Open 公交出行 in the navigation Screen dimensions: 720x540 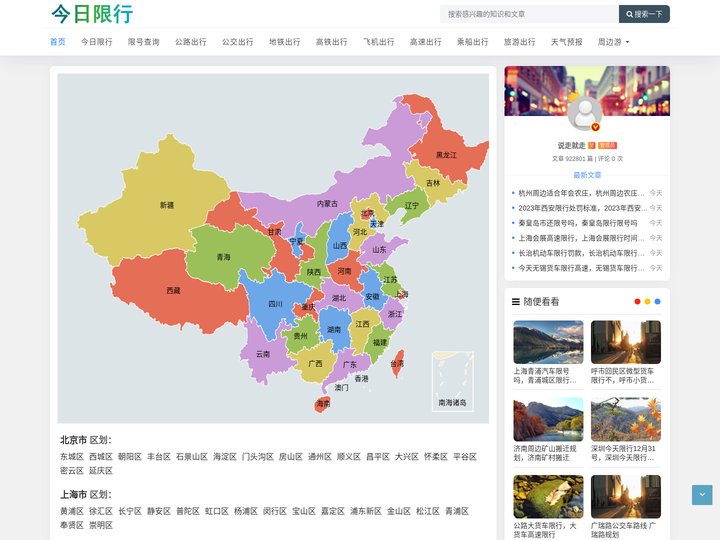237,42
